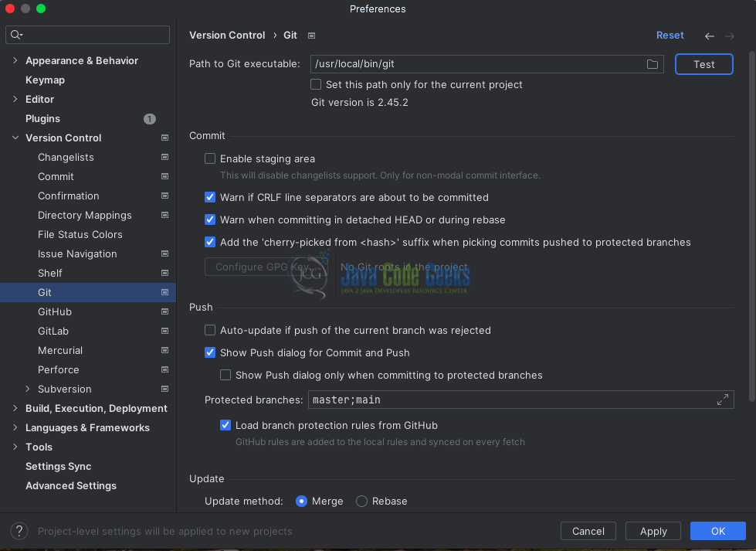The width and height of the screenshot is (756, 551).
Task: Click project icon on Version Control row
Action: point(165,138)
